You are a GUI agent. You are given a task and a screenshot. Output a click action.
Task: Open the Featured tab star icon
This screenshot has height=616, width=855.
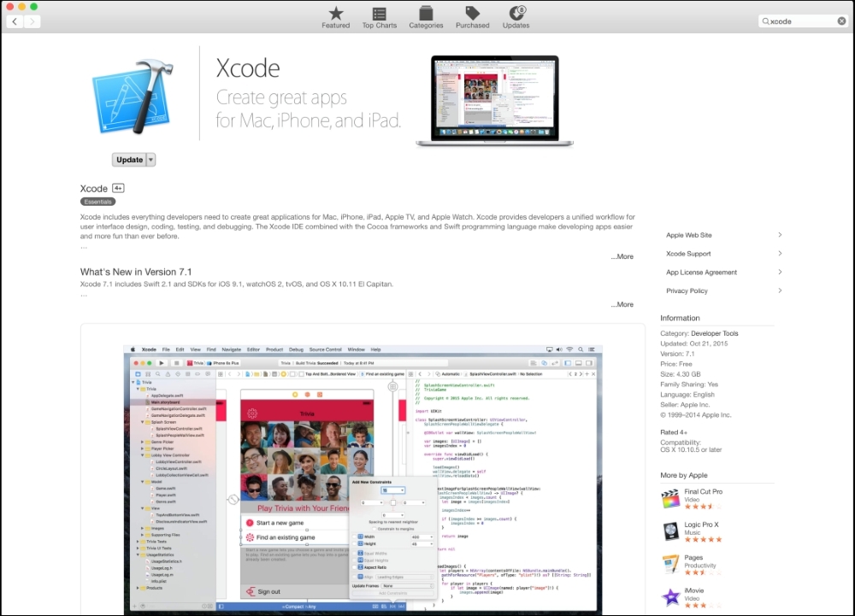click(x=336, y=13)
